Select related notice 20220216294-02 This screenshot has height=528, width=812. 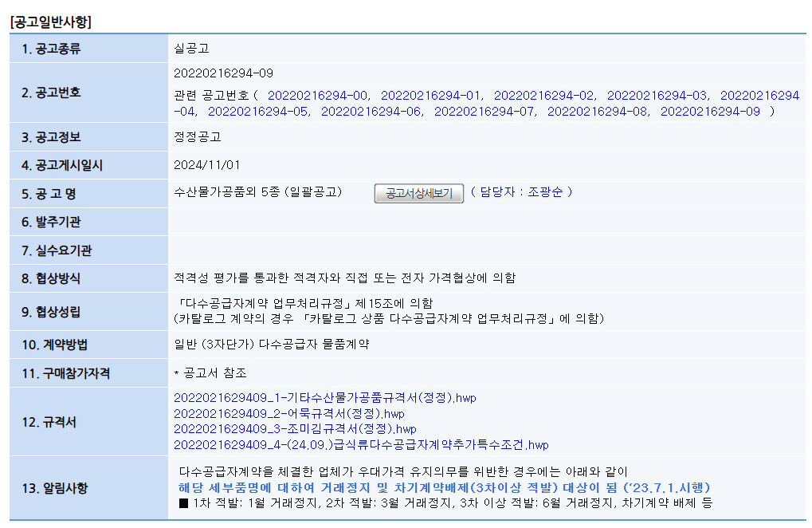(543, 96)
